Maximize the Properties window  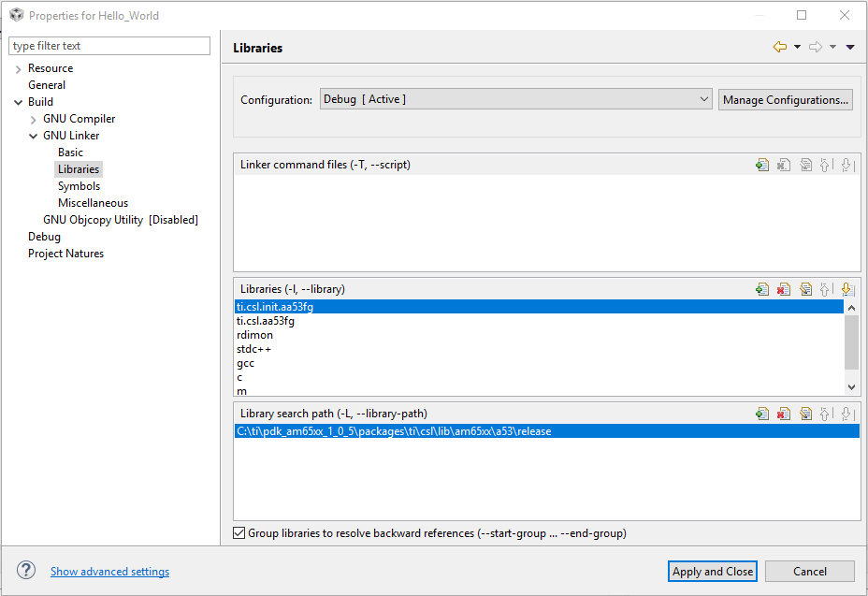(x=802, y=15)
